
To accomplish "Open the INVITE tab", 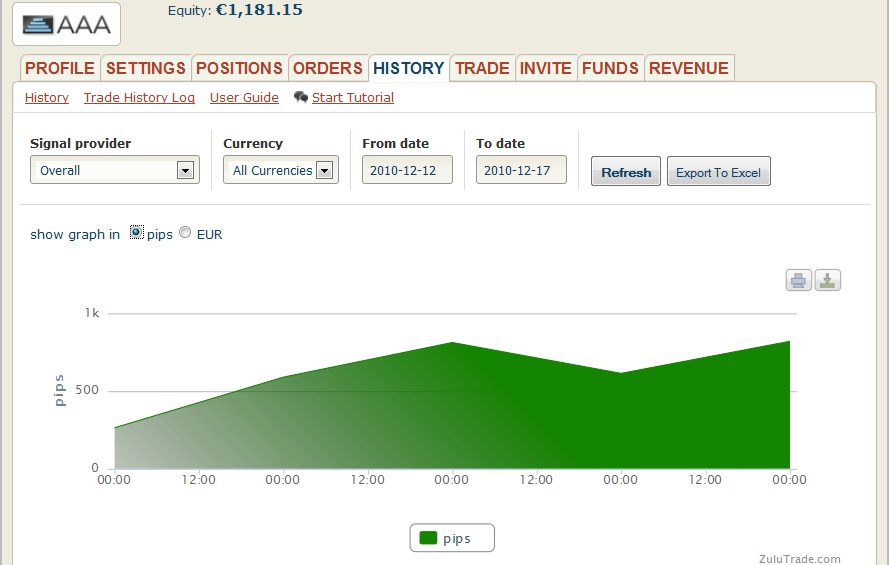I will [545, 68].
